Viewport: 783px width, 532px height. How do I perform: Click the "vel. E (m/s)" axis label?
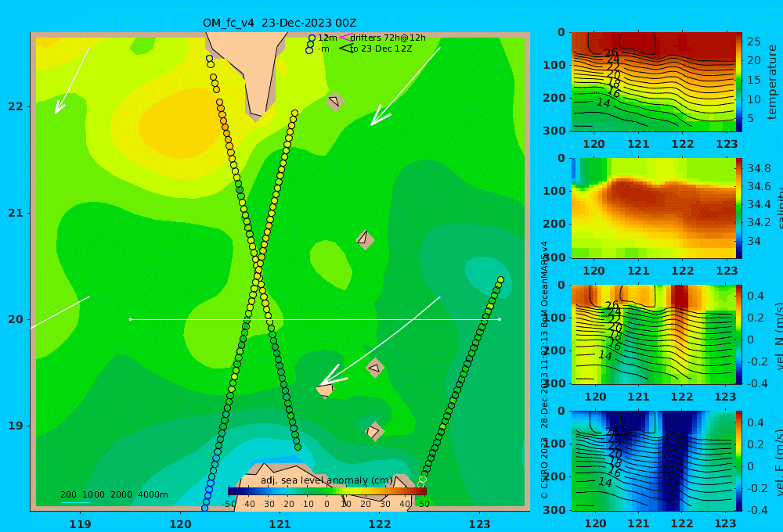(779, 462)
